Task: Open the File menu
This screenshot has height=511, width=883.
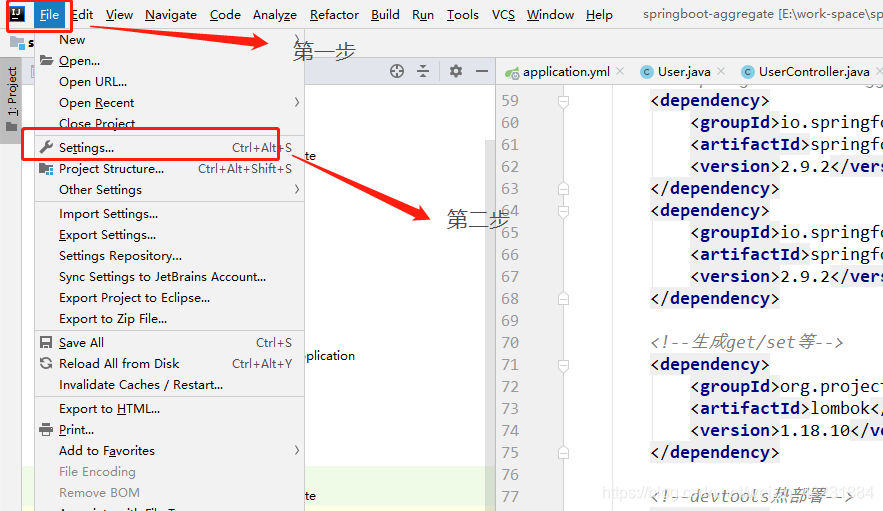Action: tap(49, 15)
